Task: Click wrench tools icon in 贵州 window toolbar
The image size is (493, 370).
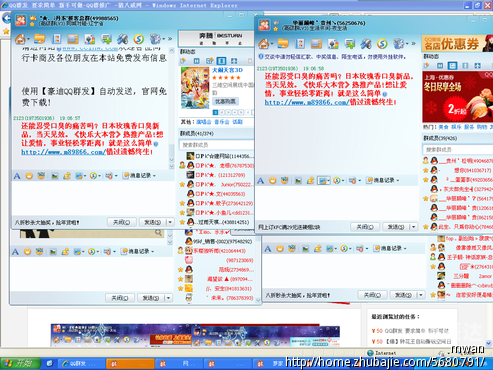Action: [366, 44]
